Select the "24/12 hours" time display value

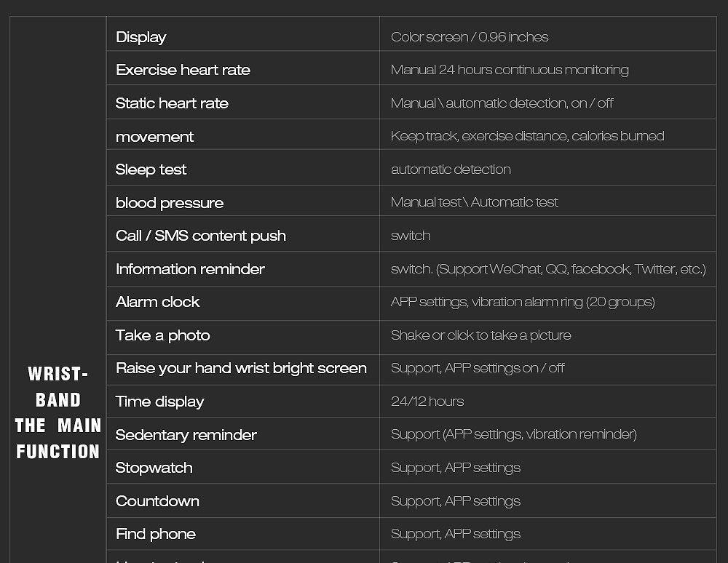[427, 402]
